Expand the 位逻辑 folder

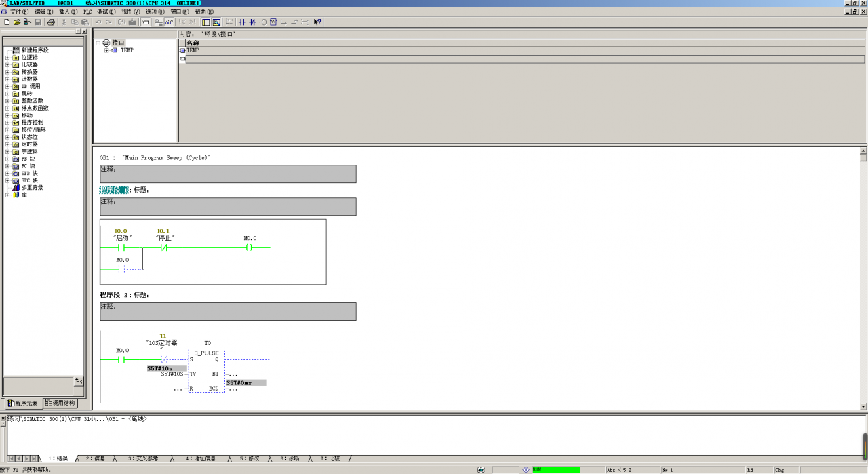[x=7, y=57]
